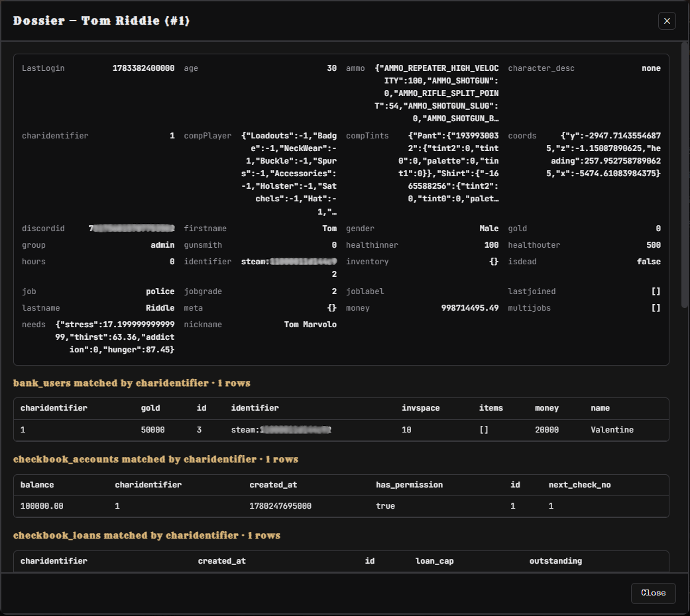
Task: Click the 'discordid' field label
Action: pyautogui.click(x=43, y=229)
